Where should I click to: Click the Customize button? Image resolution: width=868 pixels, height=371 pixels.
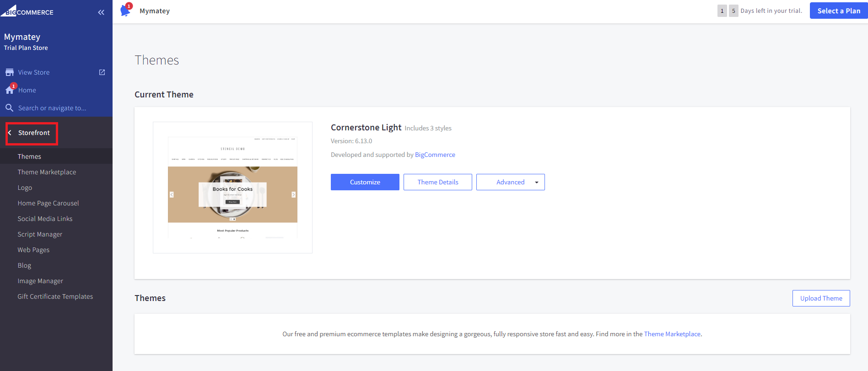point(365,182)
